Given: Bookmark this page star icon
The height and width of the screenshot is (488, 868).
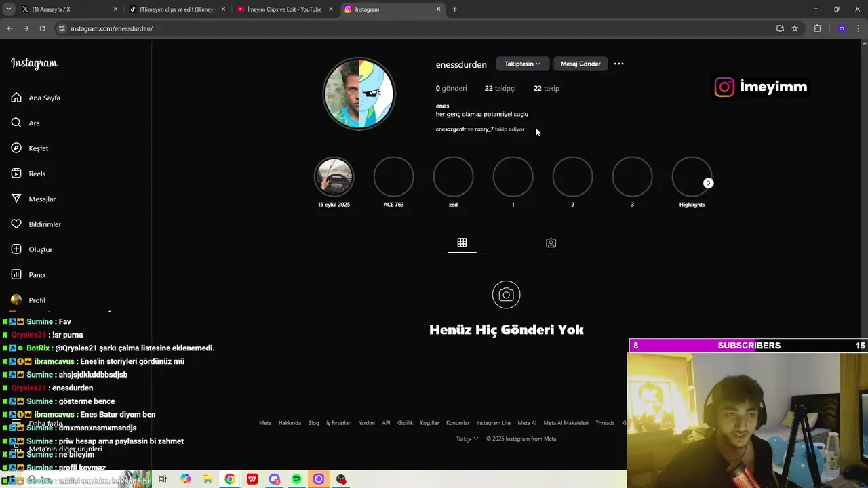Looking at the screenshot, I should point(795,28).
